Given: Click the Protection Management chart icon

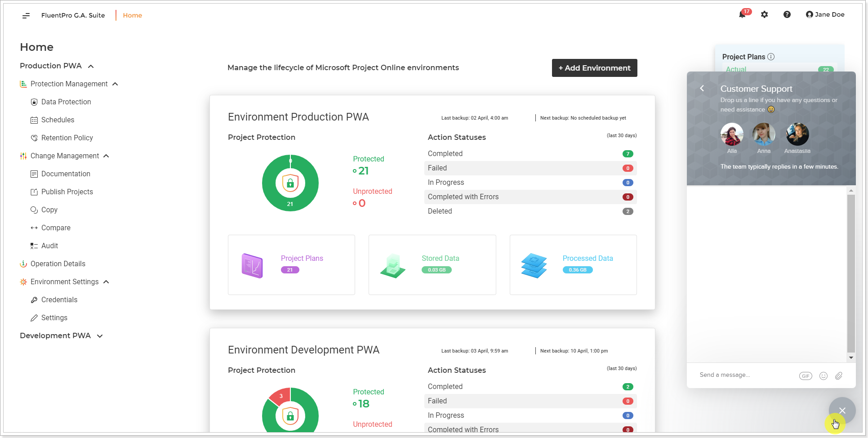Looking at the screenshot, I should 23,84.
